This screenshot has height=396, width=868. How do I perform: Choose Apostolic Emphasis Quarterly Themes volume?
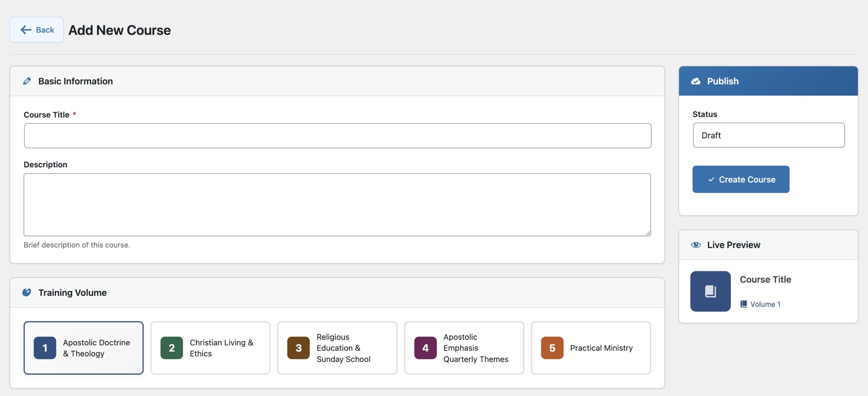coord(464,348)
